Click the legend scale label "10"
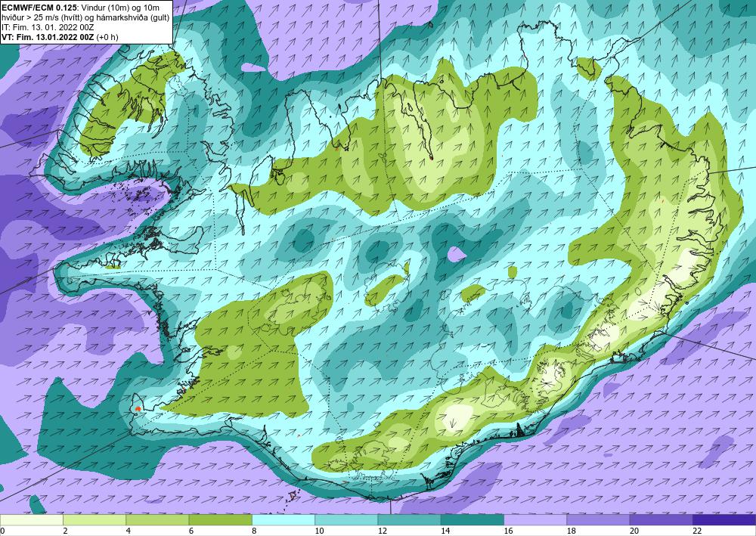The width and height of the screenshot is (756, 536). [x=319, y=531]
